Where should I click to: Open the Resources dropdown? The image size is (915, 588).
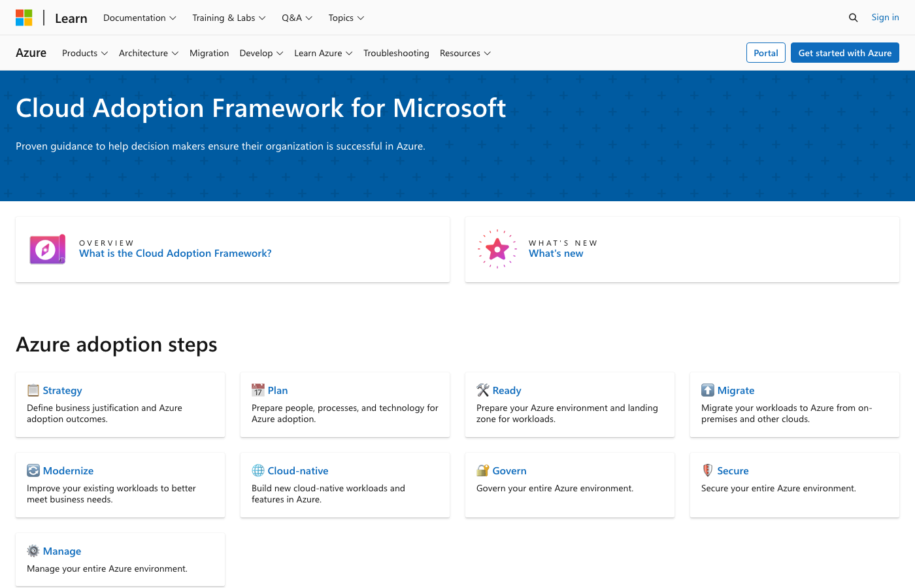coord(465,53)
